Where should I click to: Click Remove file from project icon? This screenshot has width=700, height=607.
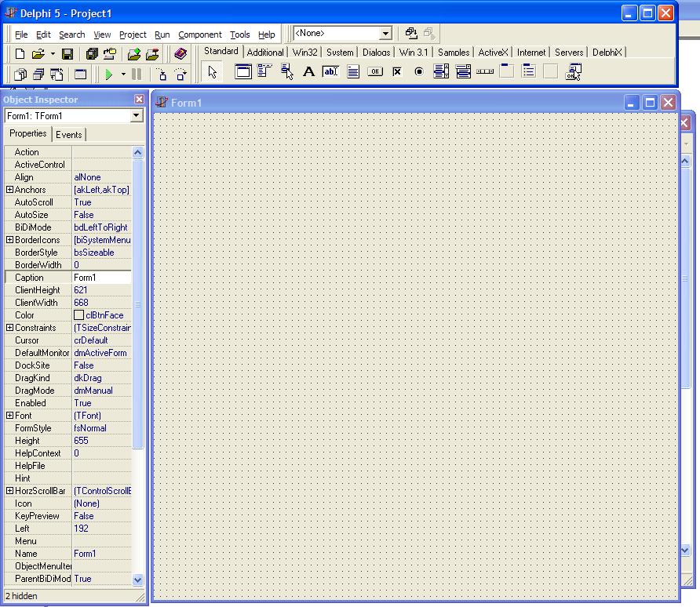pos(153,54)
